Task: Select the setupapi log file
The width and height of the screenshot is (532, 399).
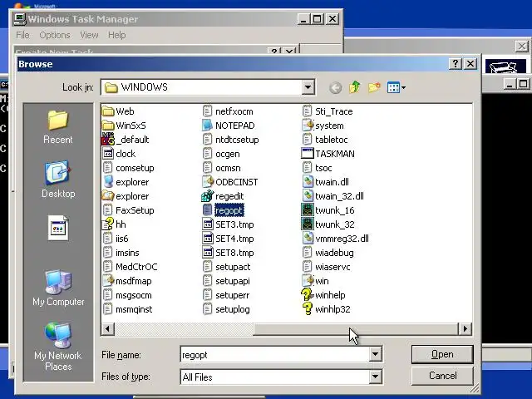Action: (x=226, y=281)
